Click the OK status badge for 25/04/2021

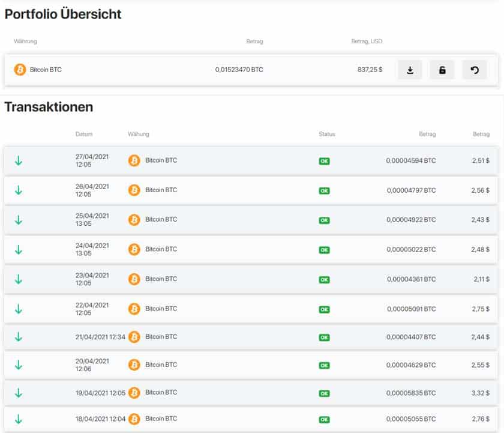point(324,220)
